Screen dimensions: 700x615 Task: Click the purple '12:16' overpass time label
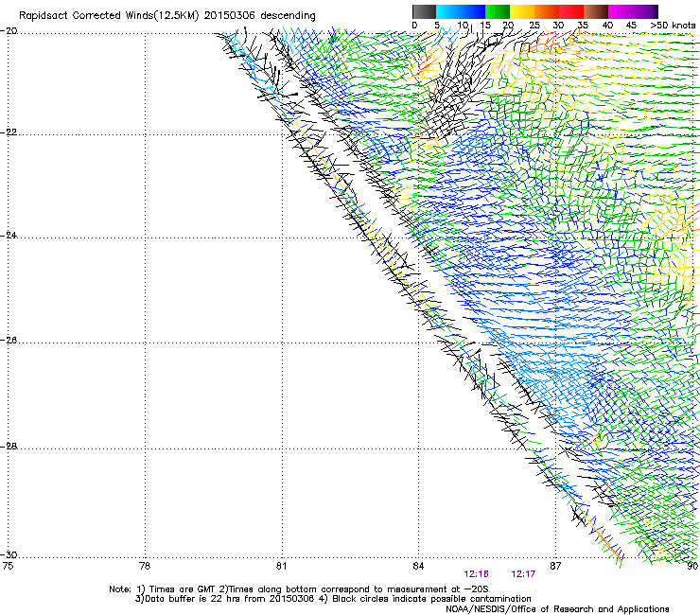tap(476, 574)
